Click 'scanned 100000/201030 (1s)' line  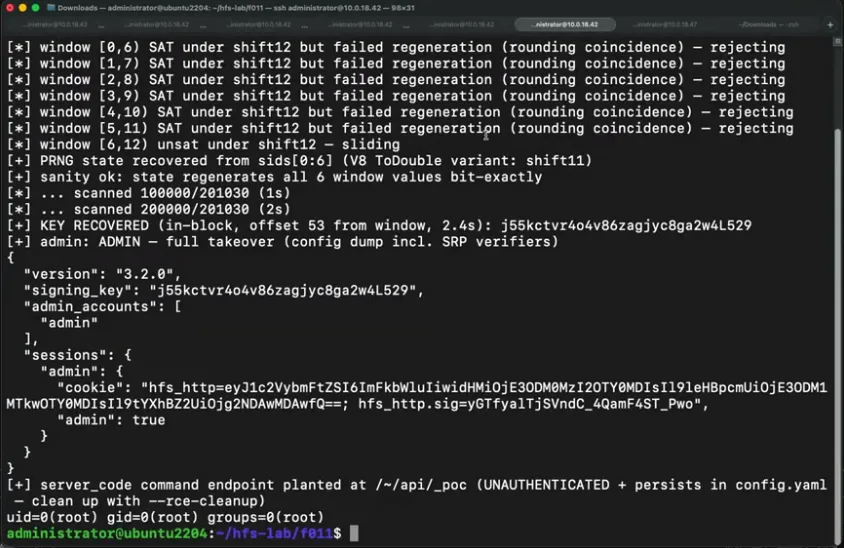point(149,193)
